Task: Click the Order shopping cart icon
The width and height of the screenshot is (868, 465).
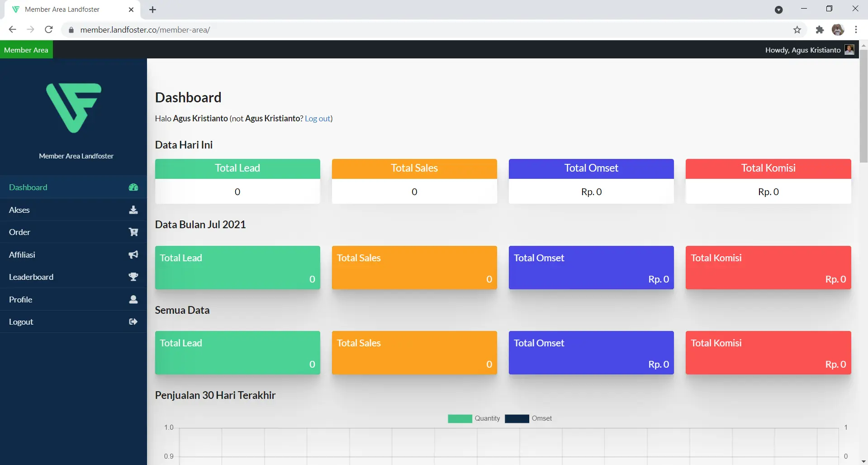Action: pyautogui.click(x=133, y=232)
